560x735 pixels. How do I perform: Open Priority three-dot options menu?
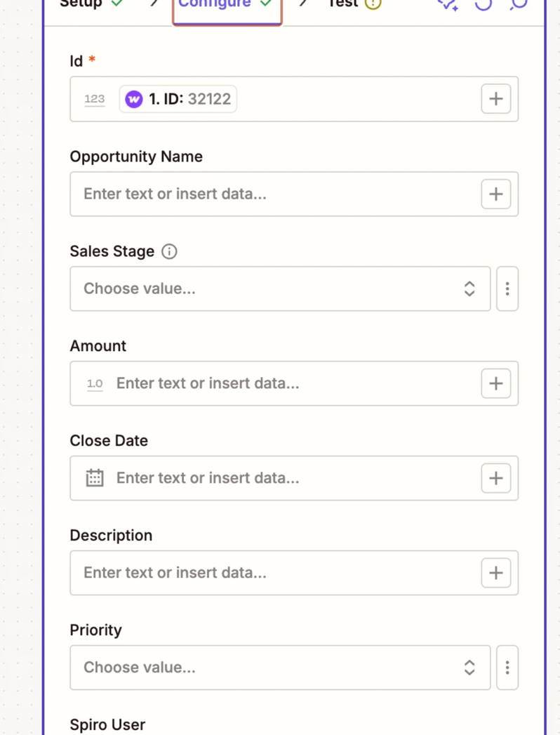tap(507, 668)
